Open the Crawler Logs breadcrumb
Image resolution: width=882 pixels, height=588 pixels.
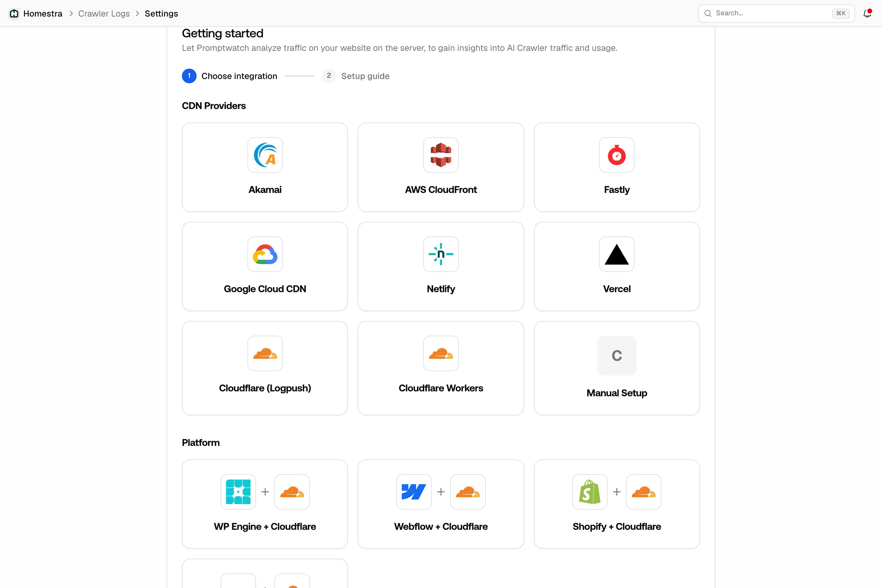click(104, 13)
